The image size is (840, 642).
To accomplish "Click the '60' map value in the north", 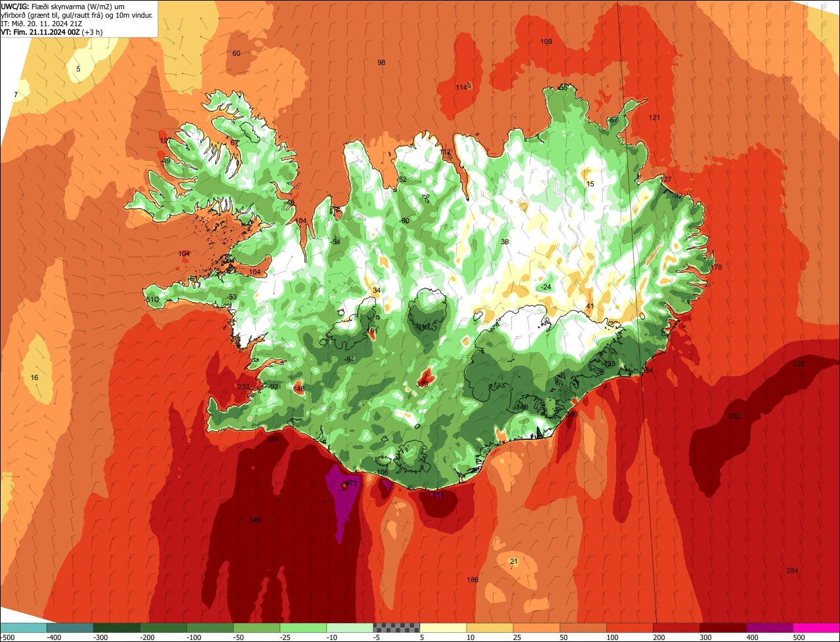I will 236,53.
